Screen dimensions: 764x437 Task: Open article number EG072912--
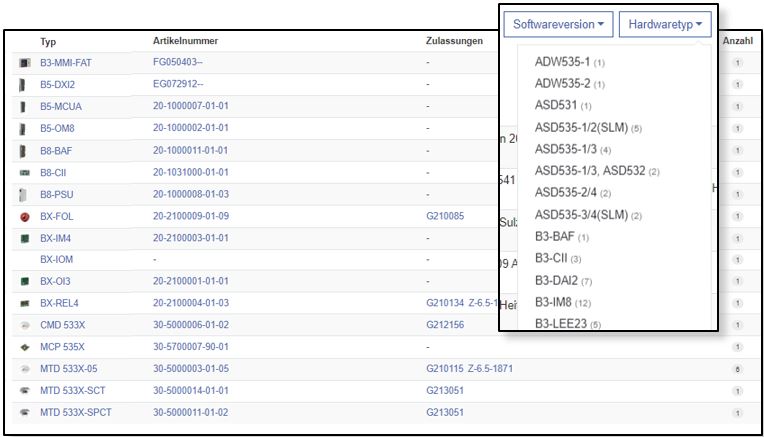pos(178,84)
